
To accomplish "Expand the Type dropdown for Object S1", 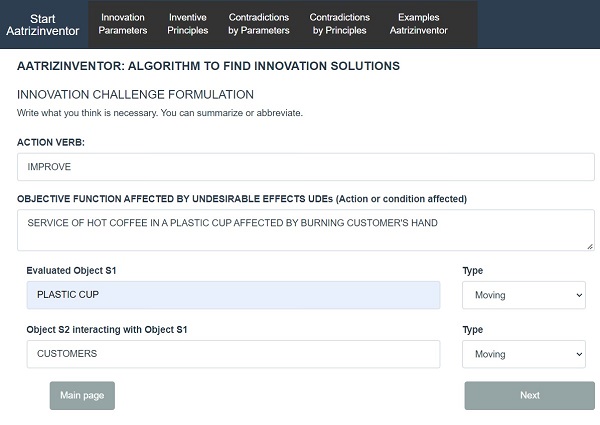I will click(524, 295).
